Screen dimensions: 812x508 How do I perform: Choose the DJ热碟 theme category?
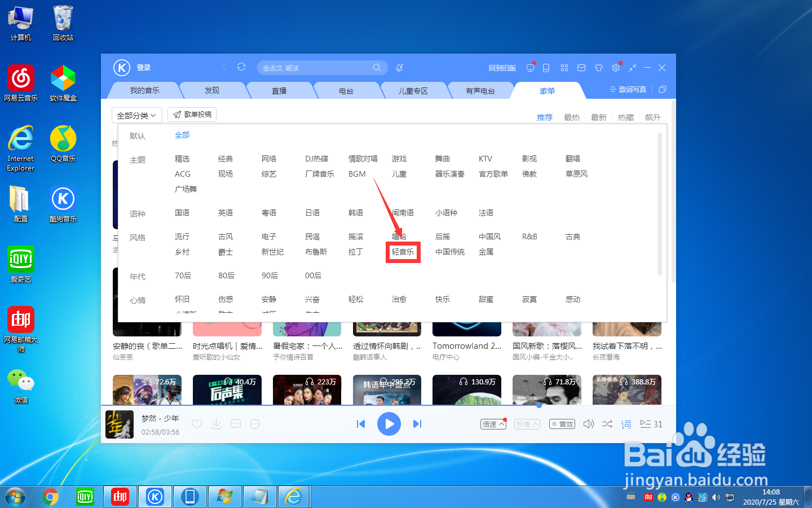coord(316,159)
